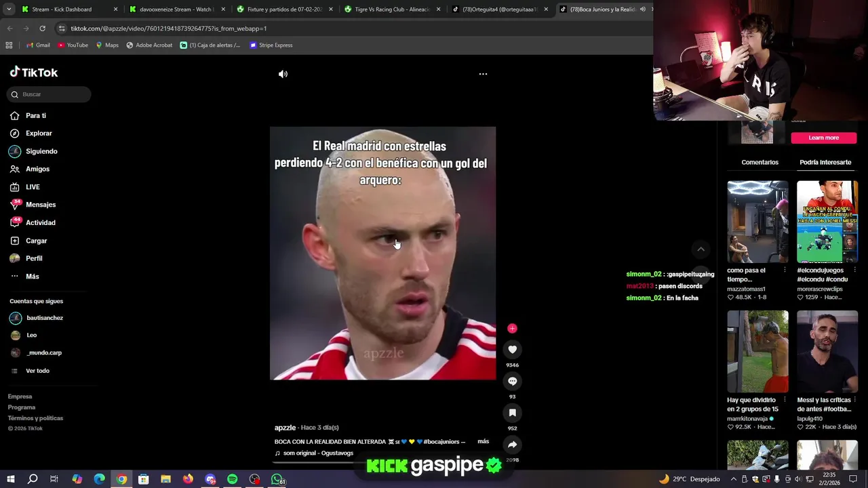Reload the page in Chrome
Viewport: 868px width, 488px height.
pyautogui.click(x=42, y=28)
